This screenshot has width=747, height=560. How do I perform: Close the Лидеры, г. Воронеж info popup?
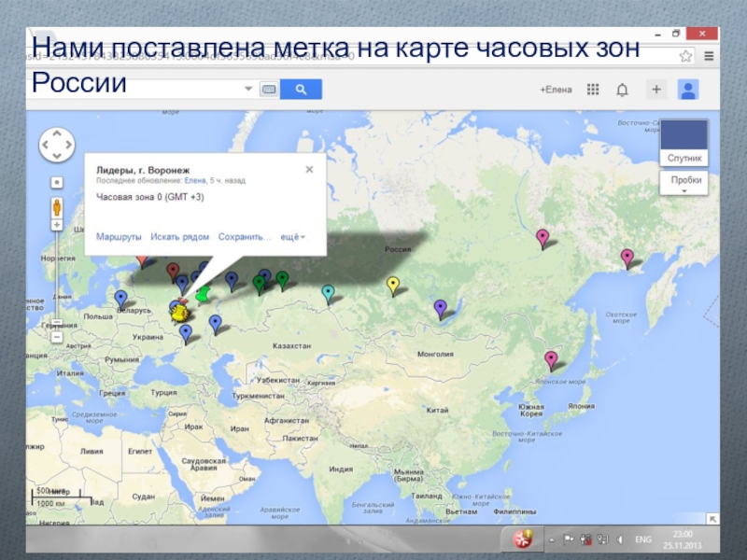pos(309,170)
